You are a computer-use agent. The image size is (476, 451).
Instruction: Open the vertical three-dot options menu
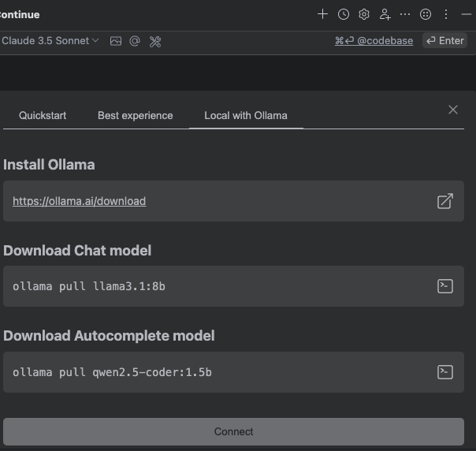445,14
